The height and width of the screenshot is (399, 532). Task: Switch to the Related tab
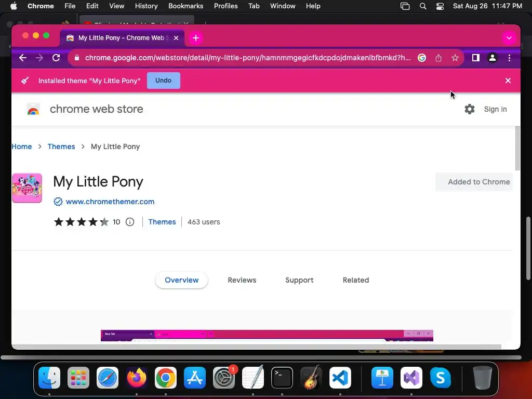[355, 280]
